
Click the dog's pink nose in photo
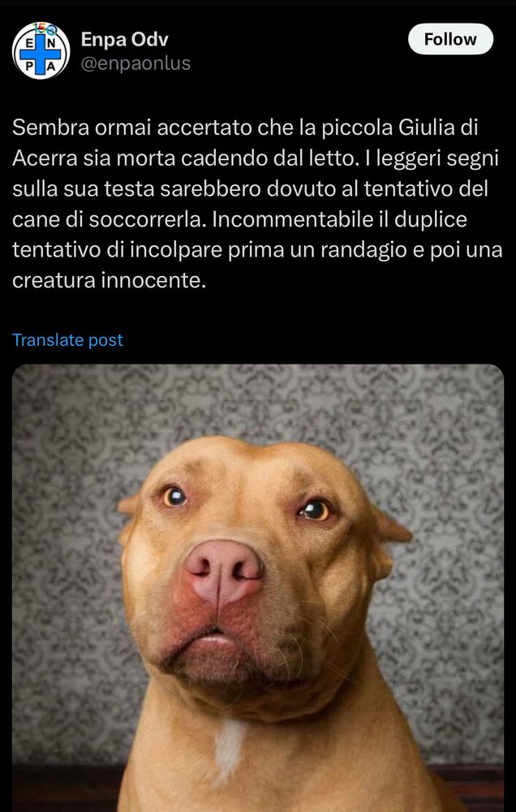click(224, 570)
